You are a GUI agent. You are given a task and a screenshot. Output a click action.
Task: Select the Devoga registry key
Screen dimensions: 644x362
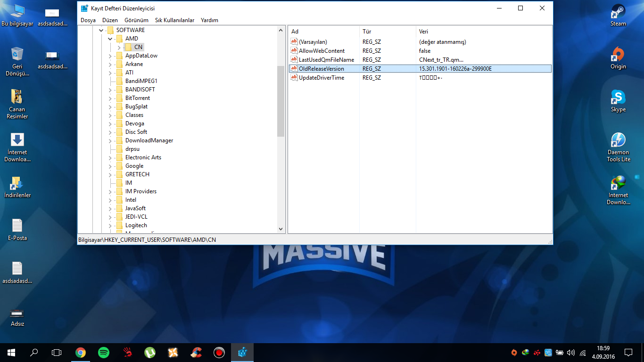point(135,123)
